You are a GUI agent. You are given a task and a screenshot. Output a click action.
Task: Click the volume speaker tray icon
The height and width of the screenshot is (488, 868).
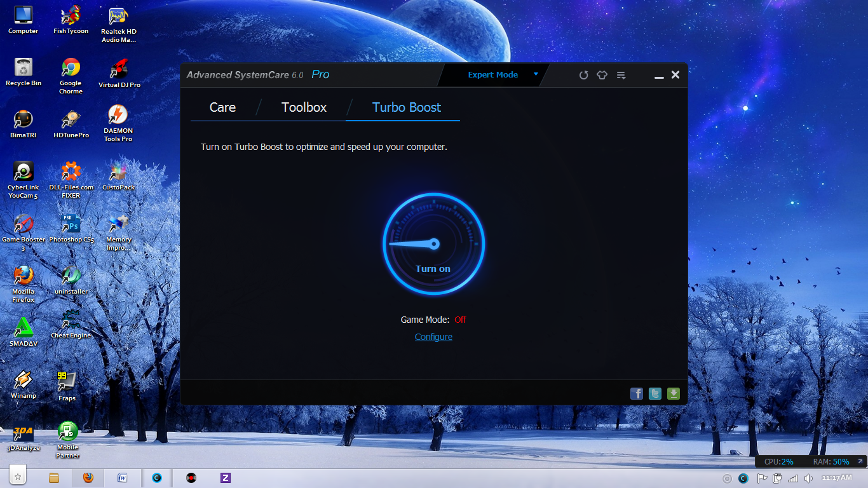809,478
